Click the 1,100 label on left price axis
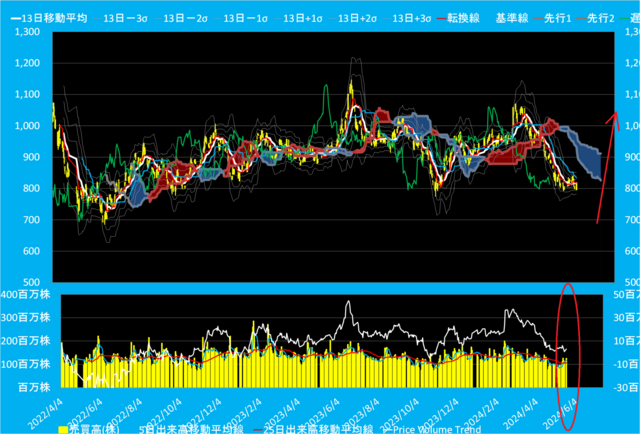Viewport: 640px width, 434px height. (27, 94)
